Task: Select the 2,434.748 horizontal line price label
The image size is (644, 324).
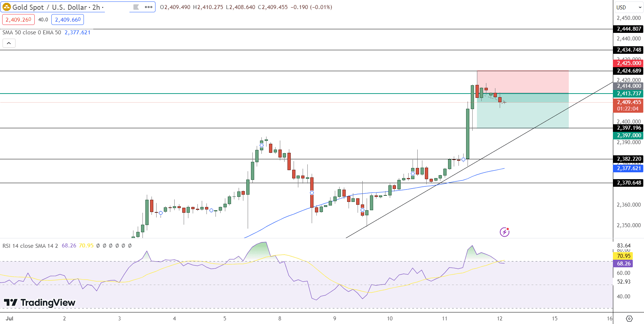Action: click(629, 50)
